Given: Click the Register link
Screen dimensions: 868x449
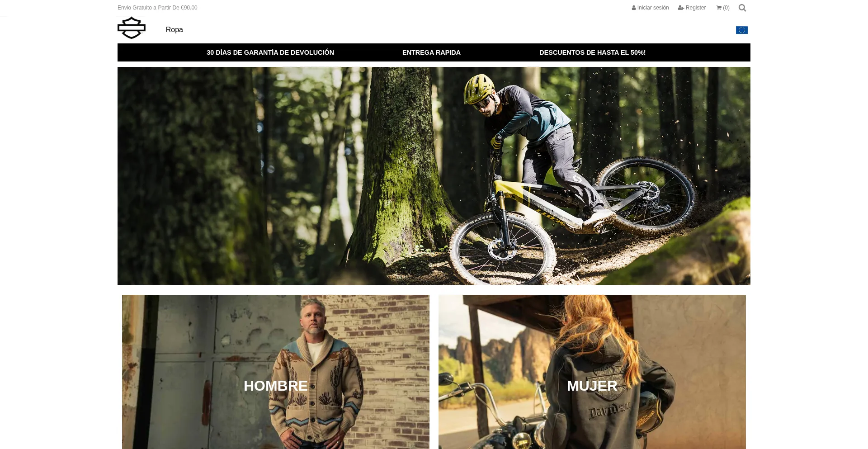Looking at the screenshot, I should [x=695, y=8].
